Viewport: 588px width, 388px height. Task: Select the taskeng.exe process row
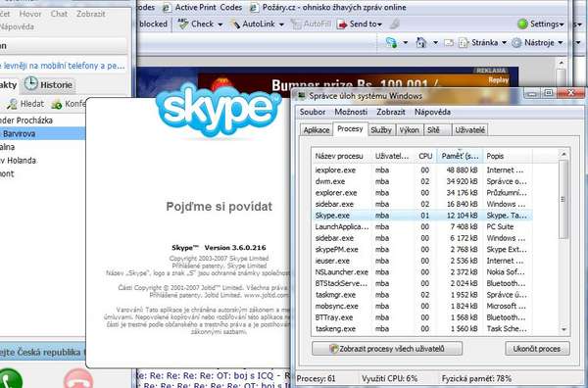[421, 329]
